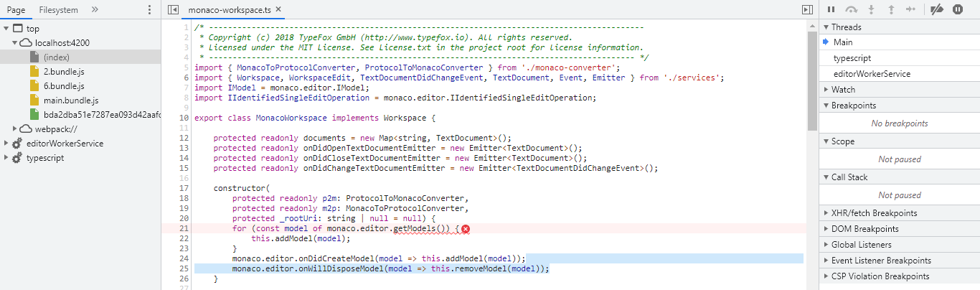
Task: Click the green bda2dba51e7287ea file icon
Action: pyautogui.click(x=34, y=114)
